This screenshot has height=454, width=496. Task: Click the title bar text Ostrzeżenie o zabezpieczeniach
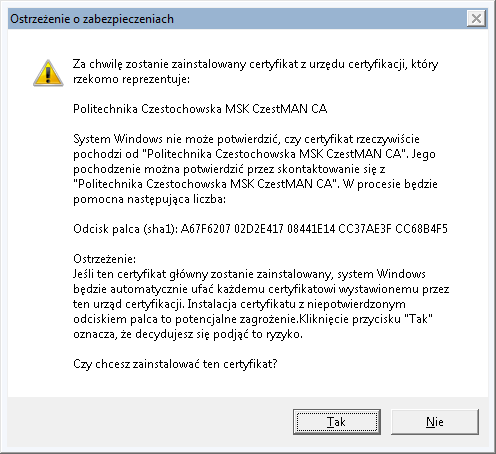pos(92,19)
